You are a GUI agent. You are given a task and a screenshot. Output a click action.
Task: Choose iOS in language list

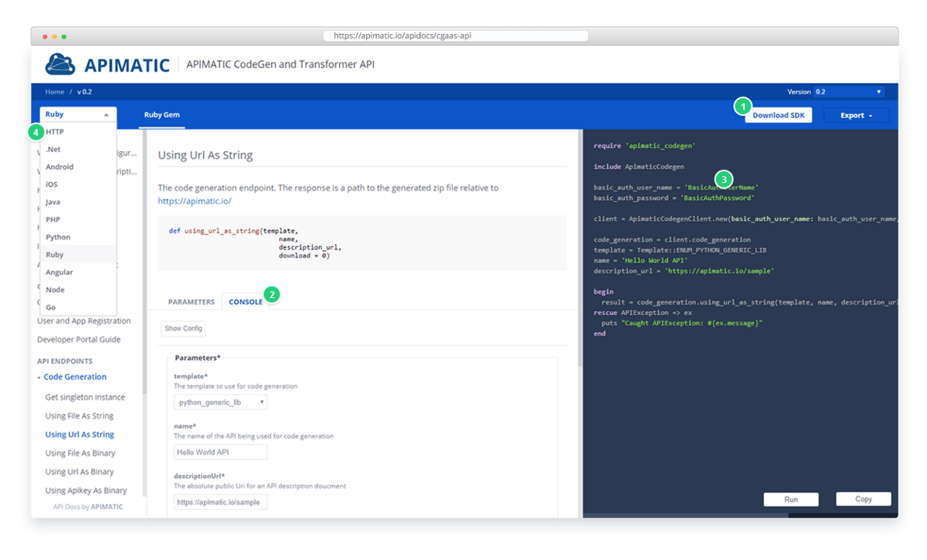(77, 185)
